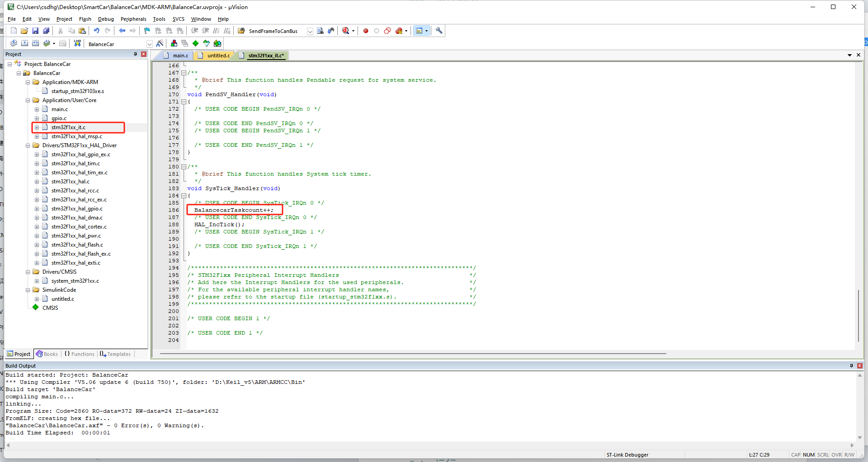
Task: Collapse the Project: BalanceCar tree root
Action: point(9,64)
